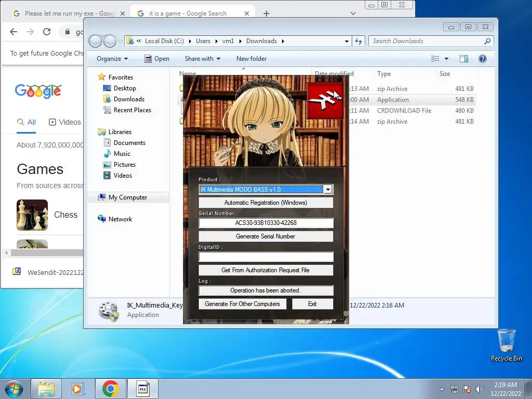Show the preview pane in Explorer
This screenshot has width=532, height=399.
464,59
